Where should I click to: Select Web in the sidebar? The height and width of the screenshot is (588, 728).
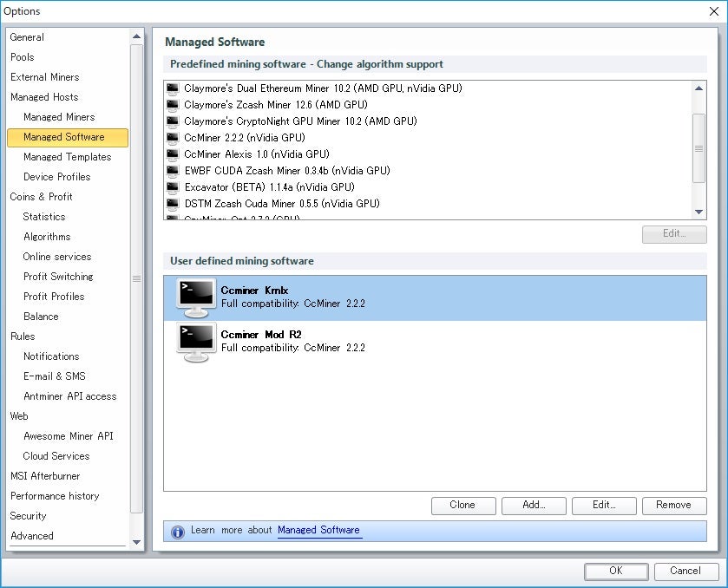point(19,416)
